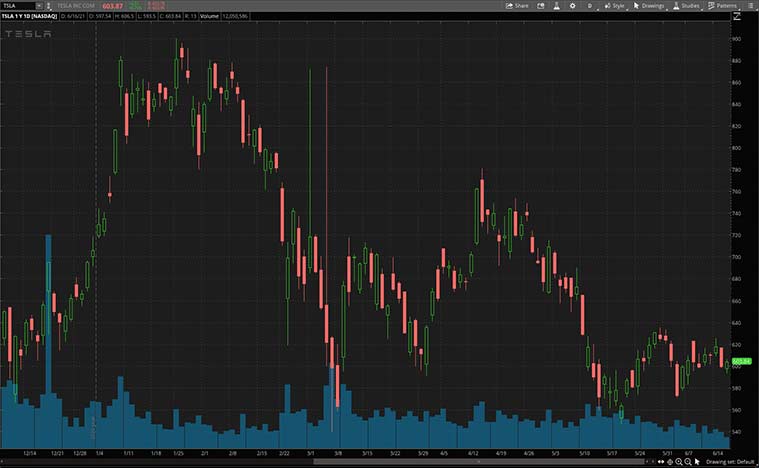The width and height of the screenshot is (759, 468).
Task: Click the 900 price level on axis
Action: point(736,39)
